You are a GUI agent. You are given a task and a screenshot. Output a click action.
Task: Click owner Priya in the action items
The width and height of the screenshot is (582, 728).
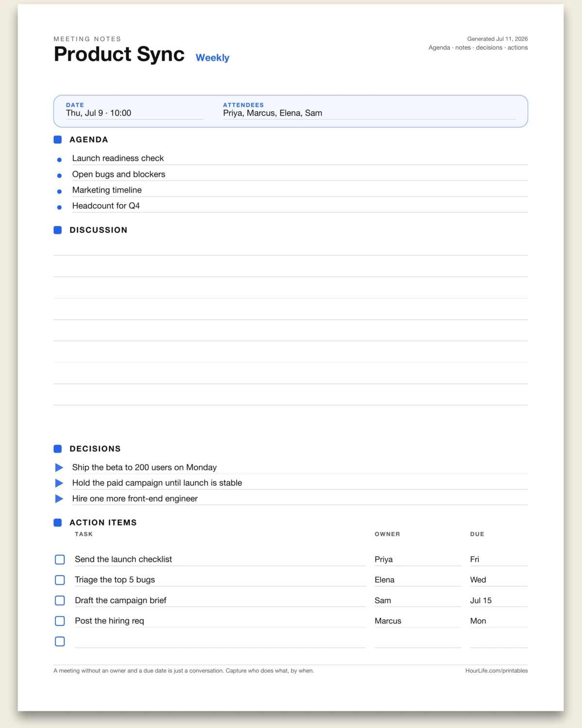(x=384, y=560)
